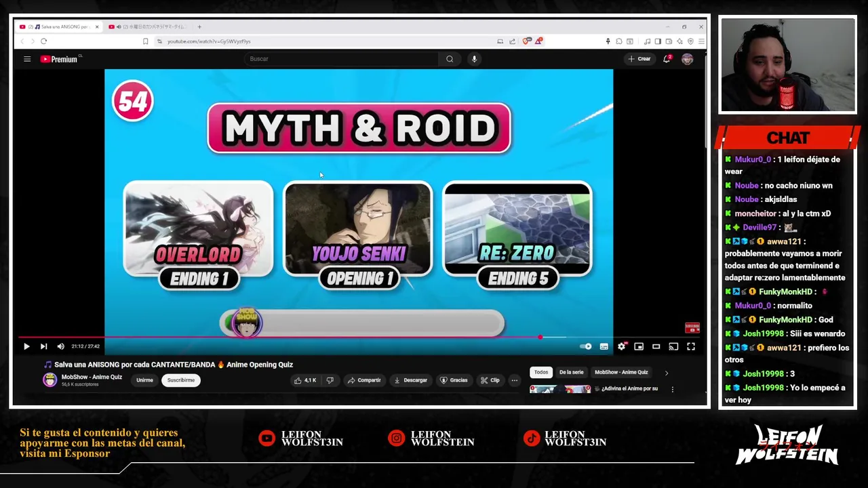
Task: Open the account avatar menu
Action: [x=687, y=59]
